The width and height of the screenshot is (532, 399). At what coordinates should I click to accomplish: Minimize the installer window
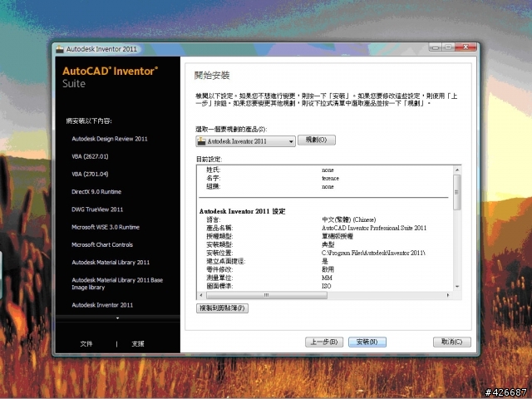[x=436, y=47]
